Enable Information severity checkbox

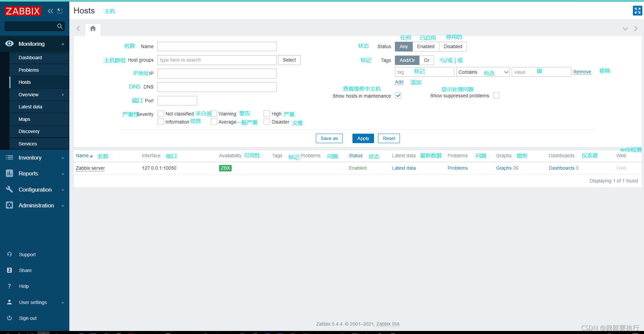[x=161, y=122]
